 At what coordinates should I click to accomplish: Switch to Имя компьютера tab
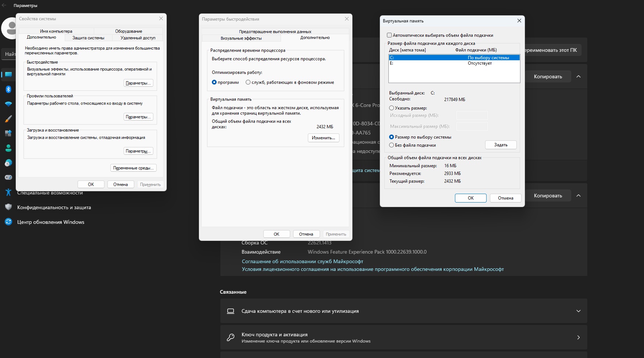tap(56, 31)
